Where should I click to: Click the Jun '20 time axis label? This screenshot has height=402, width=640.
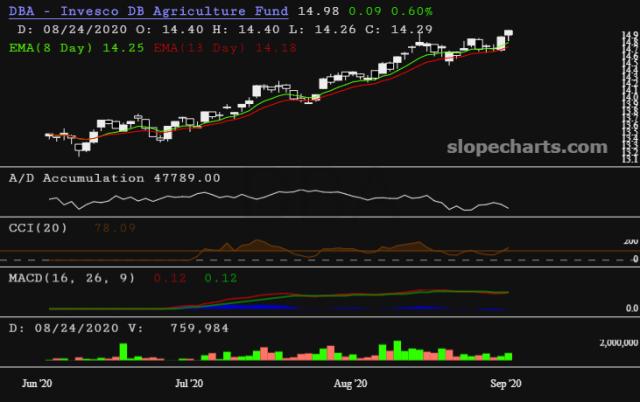(x=37, y=383)
